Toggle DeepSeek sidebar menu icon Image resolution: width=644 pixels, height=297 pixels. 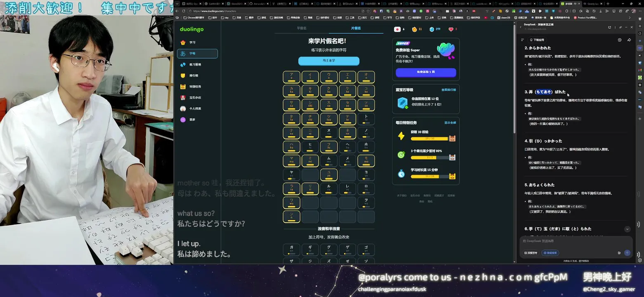(x=522, y=40)
